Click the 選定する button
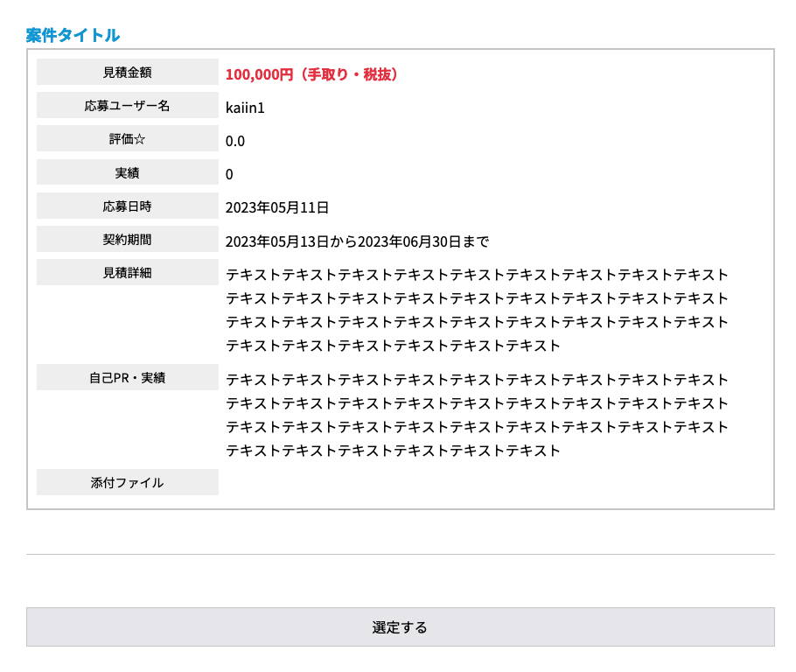The image size is (796, 672). (x=400, y=626)
